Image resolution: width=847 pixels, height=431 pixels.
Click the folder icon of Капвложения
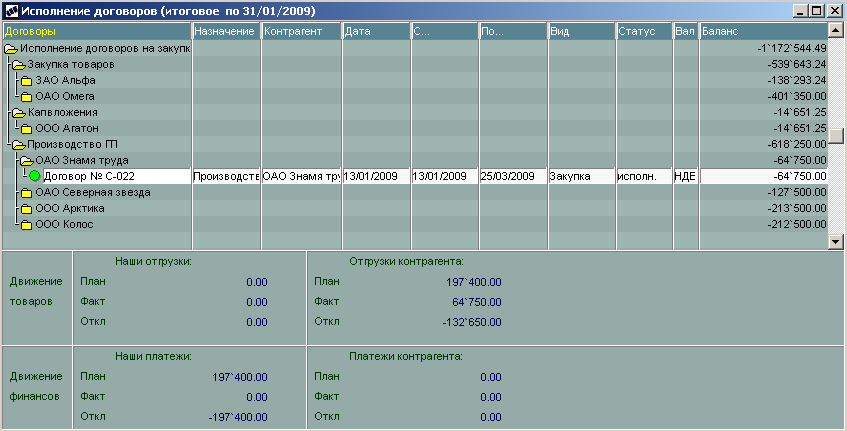click(19, 113)
